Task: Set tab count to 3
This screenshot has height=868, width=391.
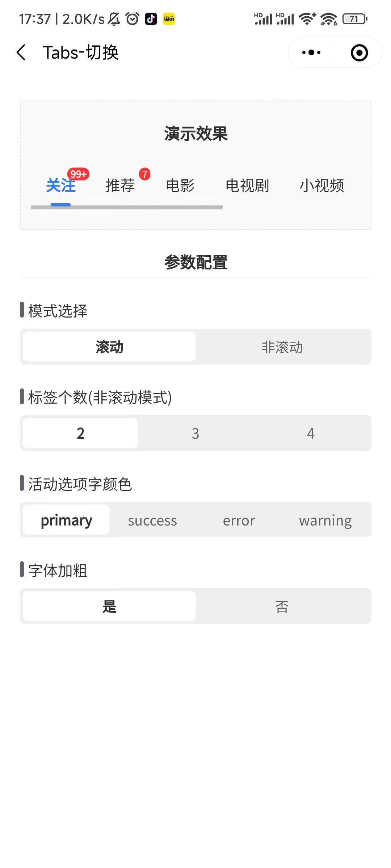Action: pyautogui.click(x=195, y=433)
